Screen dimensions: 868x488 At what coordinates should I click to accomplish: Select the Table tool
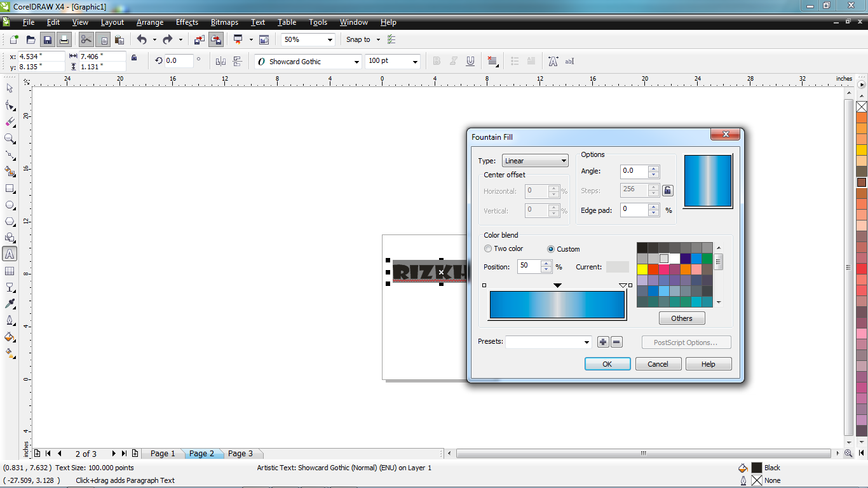10,271
